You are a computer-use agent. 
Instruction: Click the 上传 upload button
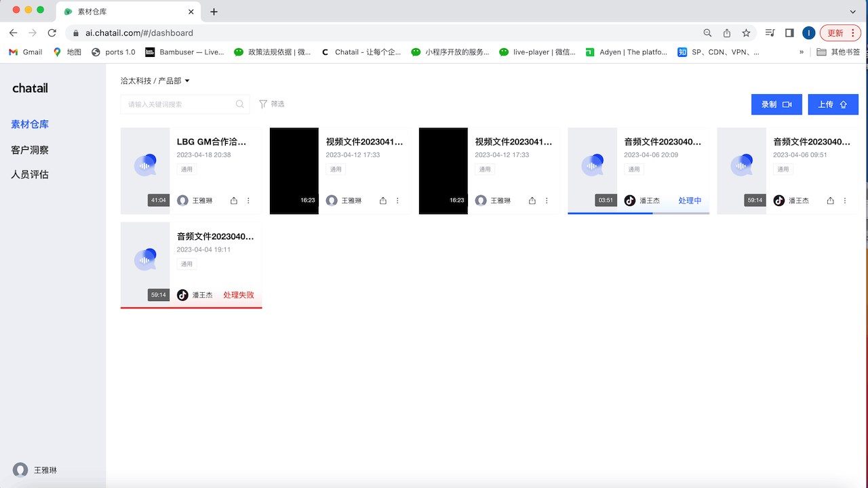tap(833, 104)
